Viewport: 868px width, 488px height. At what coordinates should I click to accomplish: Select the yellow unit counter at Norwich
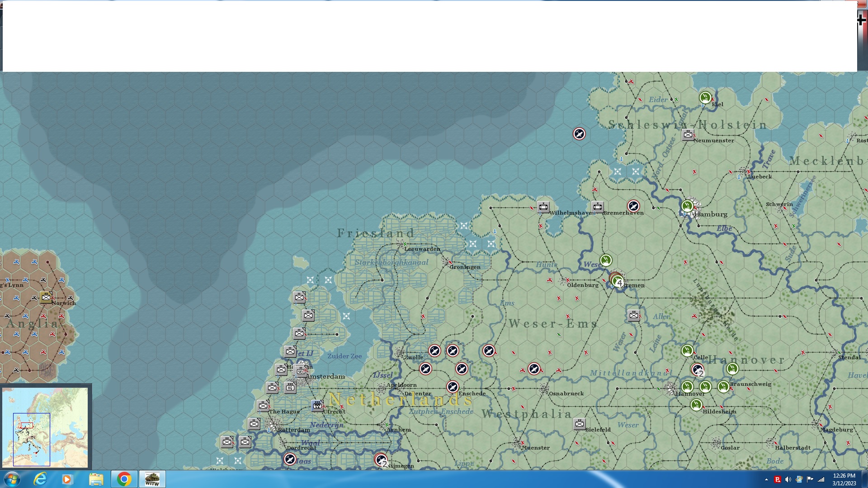coord(46,297)
